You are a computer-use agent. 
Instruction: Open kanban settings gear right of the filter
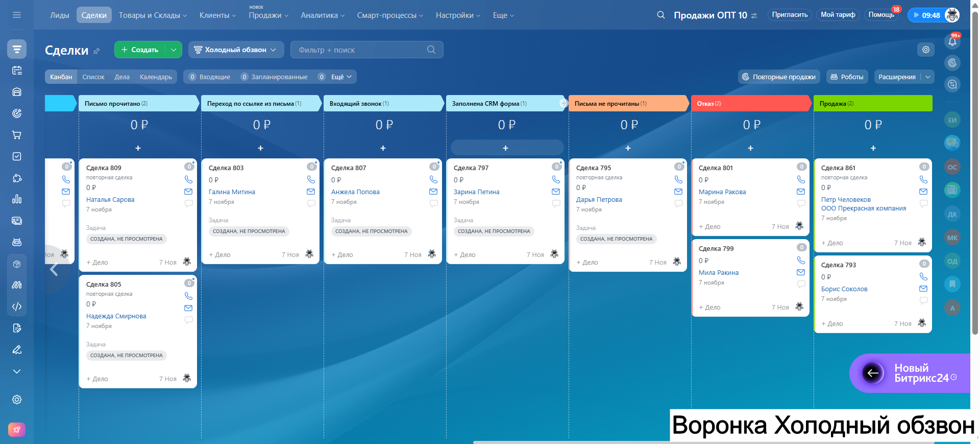point(926,50)
